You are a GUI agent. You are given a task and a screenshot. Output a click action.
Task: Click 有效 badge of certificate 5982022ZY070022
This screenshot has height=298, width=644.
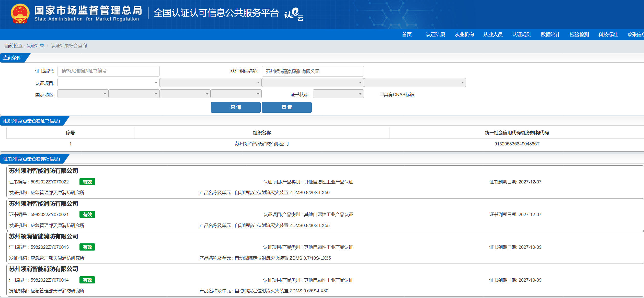(x=87, y=182)
